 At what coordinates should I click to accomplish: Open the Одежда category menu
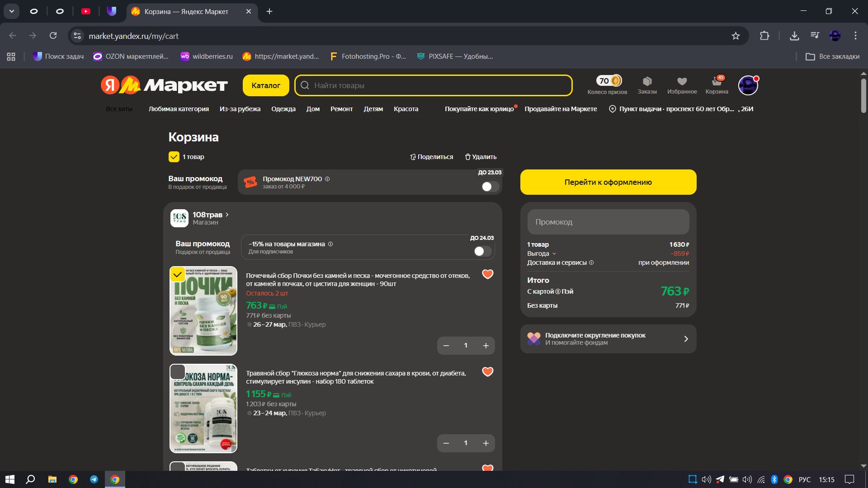[283, 109]
